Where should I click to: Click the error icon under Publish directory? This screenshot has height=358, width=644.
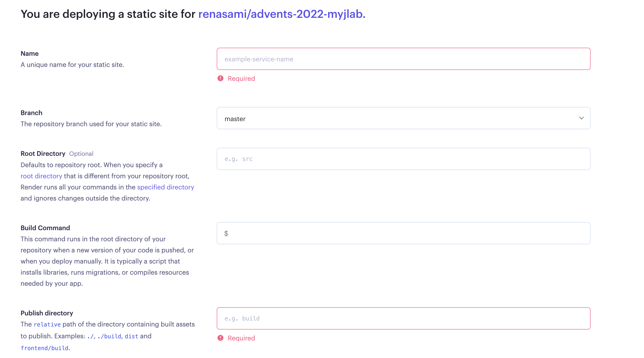click(220, 338)
